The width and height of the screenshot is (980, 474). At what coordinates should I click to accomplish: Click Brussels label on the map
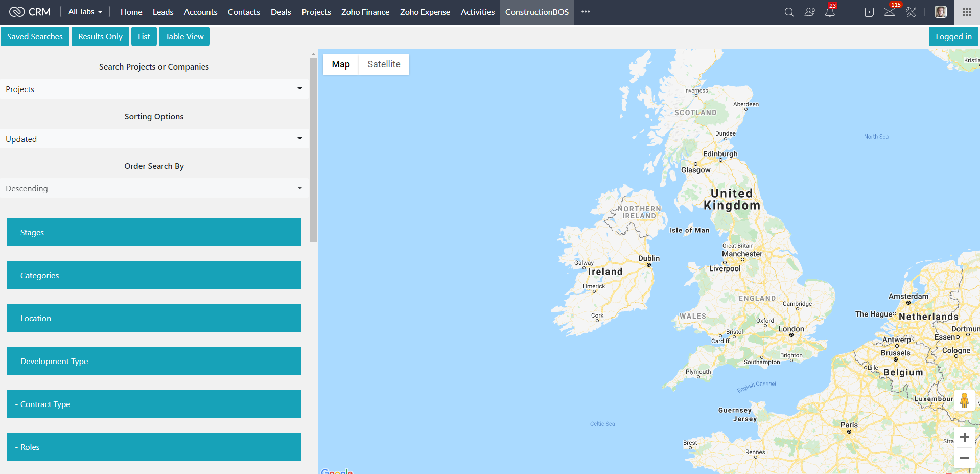click(895, 353)
